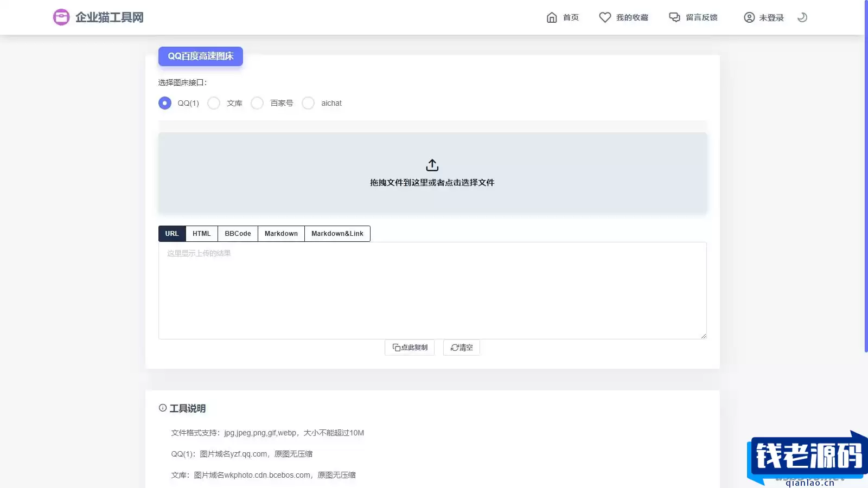
Task: Toggle dark mode moon icon
Action: (x=802, y=17)
